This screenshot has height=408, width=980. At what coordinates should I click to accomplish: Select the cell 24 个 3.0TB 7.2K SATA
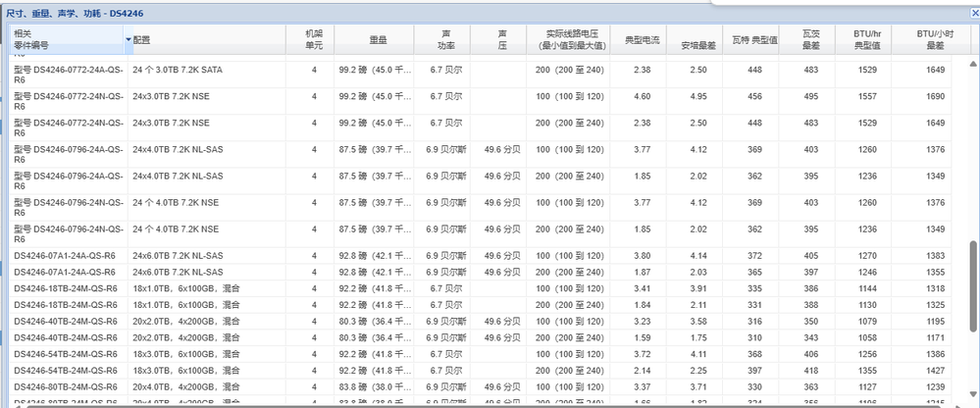tap(177, 70)
